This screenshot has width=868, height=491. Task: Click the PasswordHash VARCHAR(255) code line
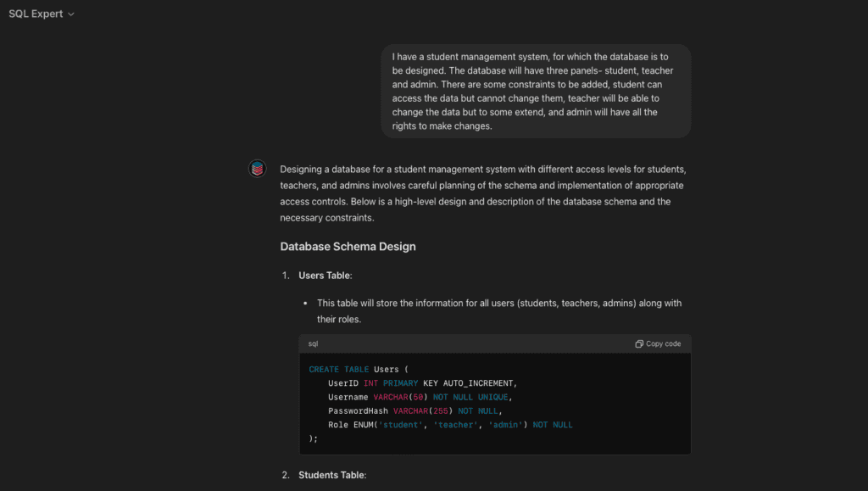pyautogui.click(x=415, y=410)
